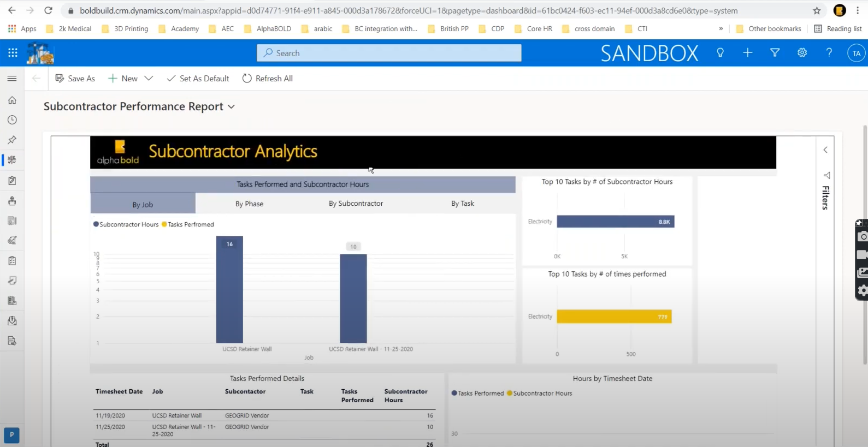Click the Save As button
This screenshot has height=447, width=868.
click(x=75, y=79)
